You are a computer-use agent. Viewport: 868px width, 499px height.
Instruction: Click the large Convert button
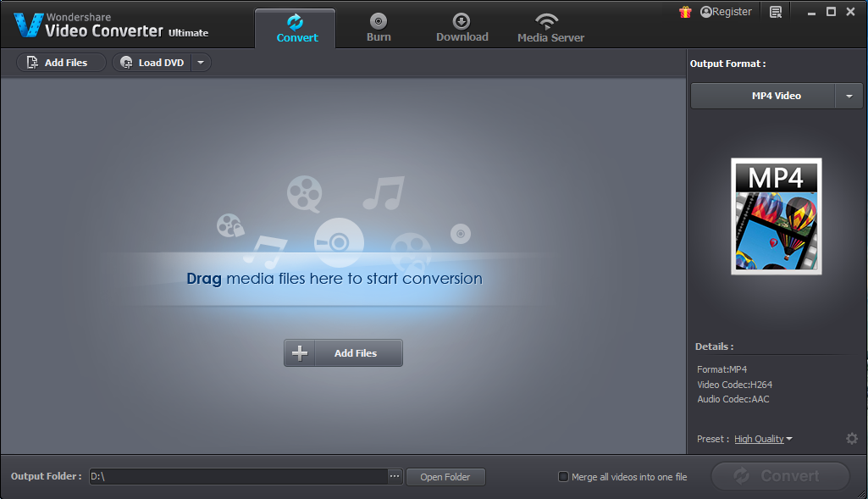tap(781, 476)
